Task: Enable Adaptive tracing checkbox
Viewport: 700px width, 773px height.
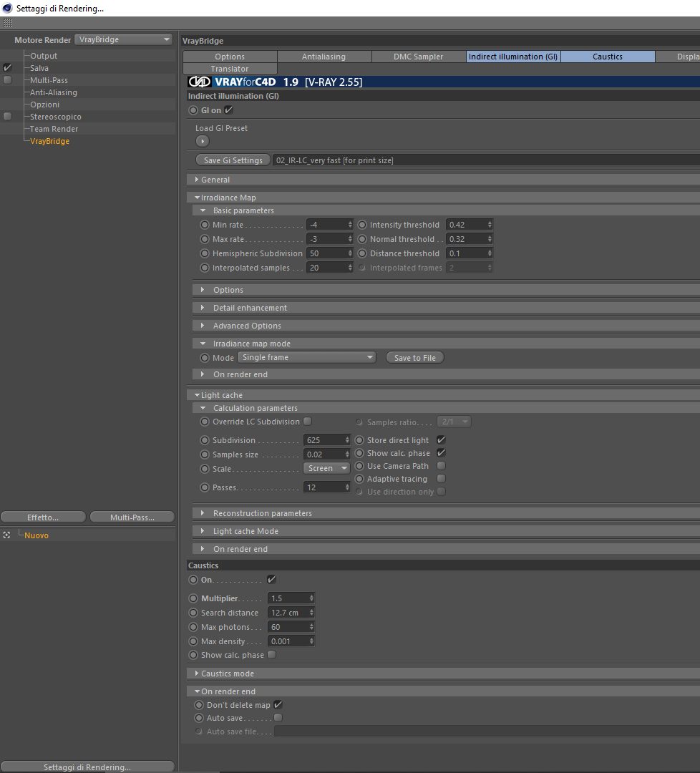Action: point(441,479)
